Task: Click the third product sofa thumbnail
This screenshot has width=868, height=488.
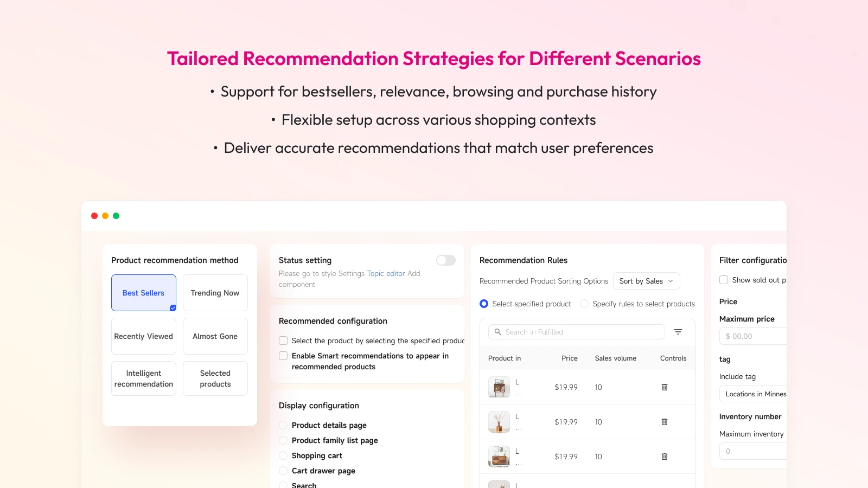Action: pos(499,457)
